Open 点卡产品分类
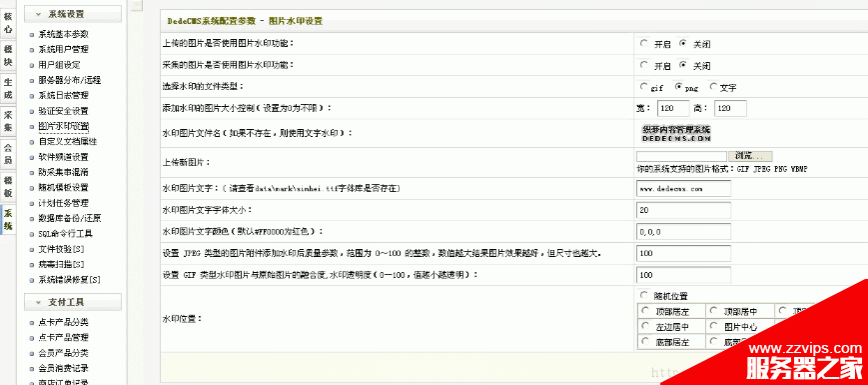Screen dimensions: 868x385 63,322
